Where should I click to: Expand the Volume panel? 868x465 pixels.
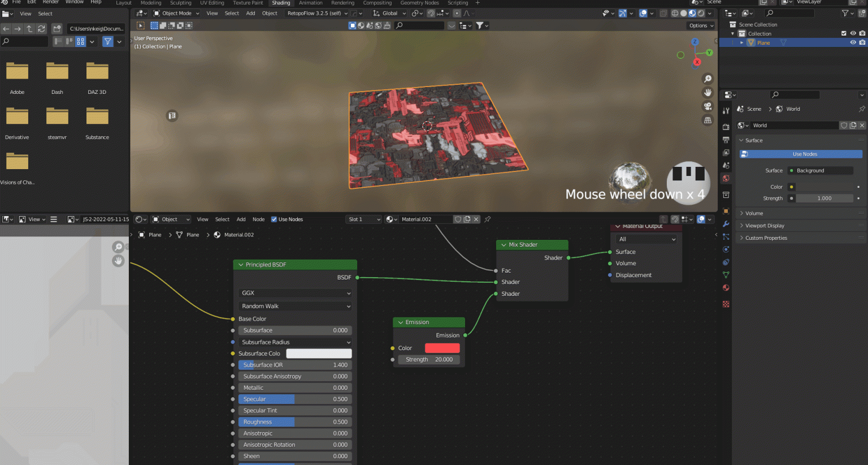click(x=754, y=213)
